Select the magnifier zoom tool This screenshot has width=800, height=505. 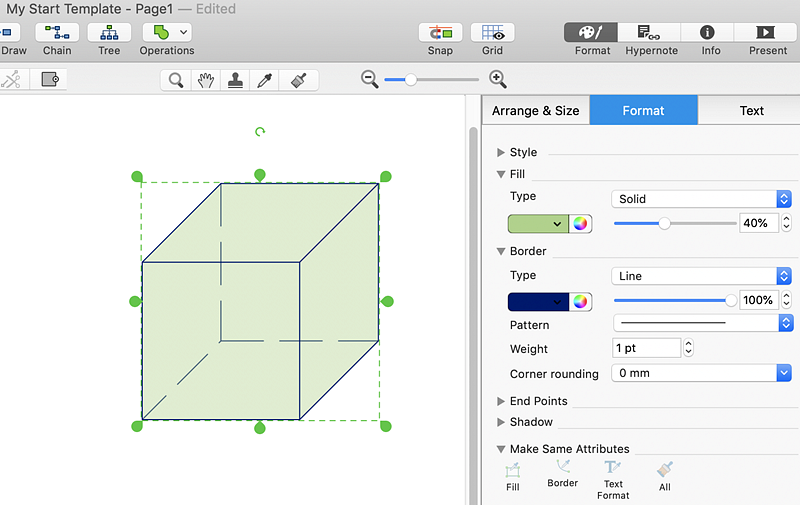point(176,80)
